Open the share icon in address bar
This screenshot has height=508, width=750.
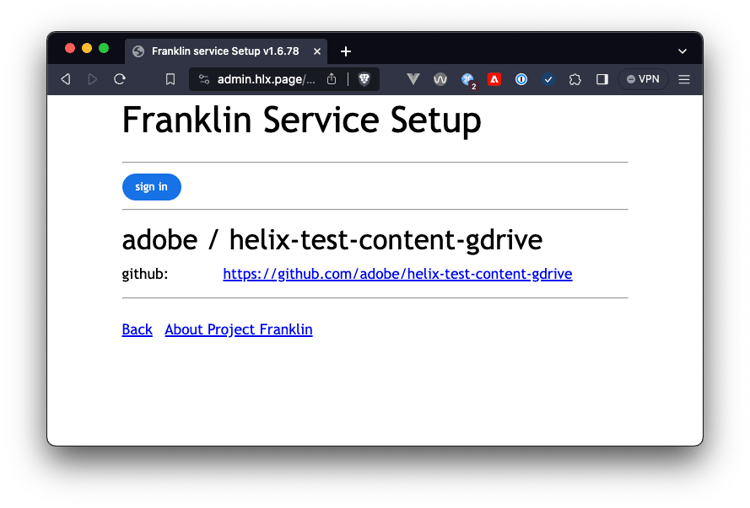(x=331, y=79)
